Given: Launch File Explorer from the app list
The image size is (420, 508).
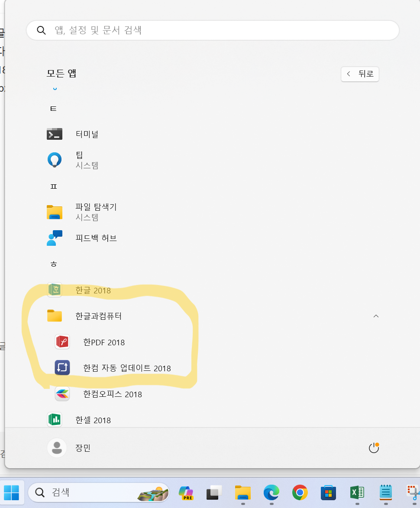Looking at the screenshot, I should (x=55, y=212).
